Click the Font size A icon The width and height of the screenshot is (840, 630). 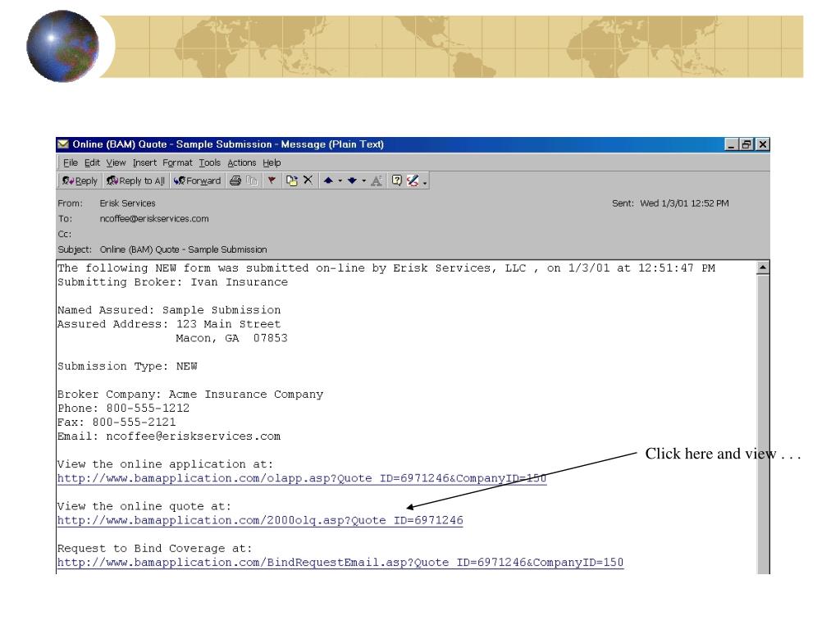pos(377,181)
